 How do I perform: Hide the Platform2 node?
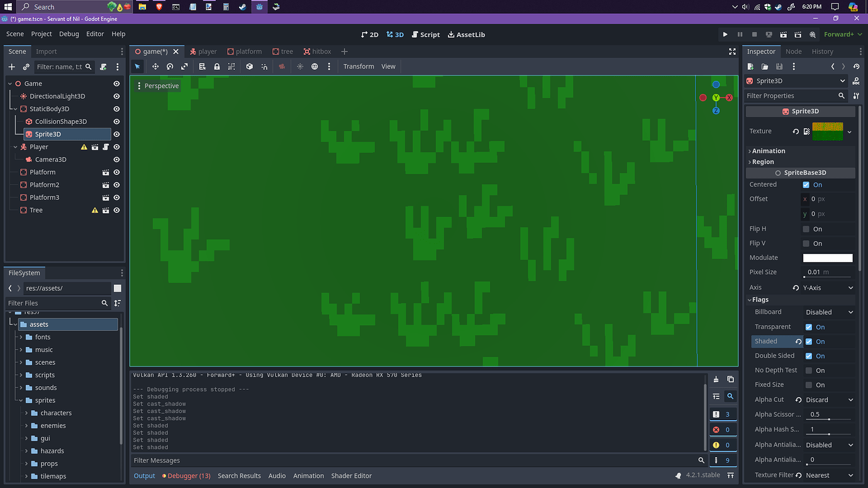click(x=116, y=184)
